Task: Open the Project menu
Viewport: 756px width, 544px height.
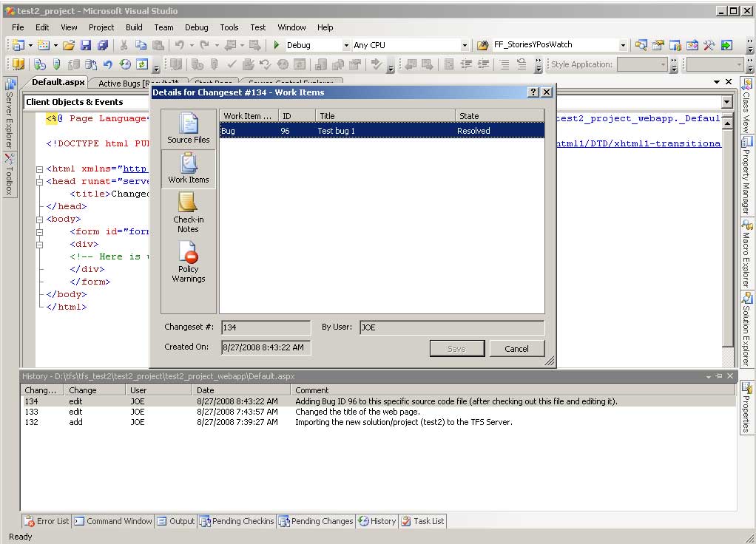Action: [x=101, y=27]
